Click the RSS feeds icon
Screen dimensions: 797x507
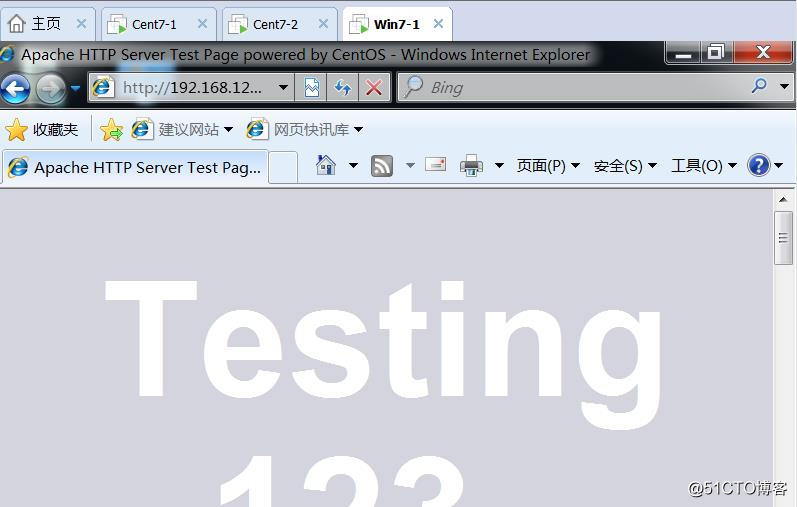coord(382,166)
